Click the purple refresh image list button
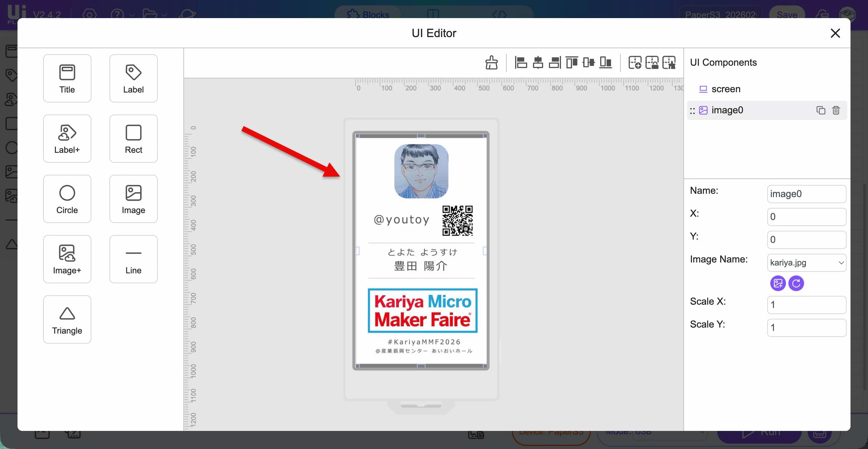The width and height of the screenshot is (868, 449). [x=796, y=283]
